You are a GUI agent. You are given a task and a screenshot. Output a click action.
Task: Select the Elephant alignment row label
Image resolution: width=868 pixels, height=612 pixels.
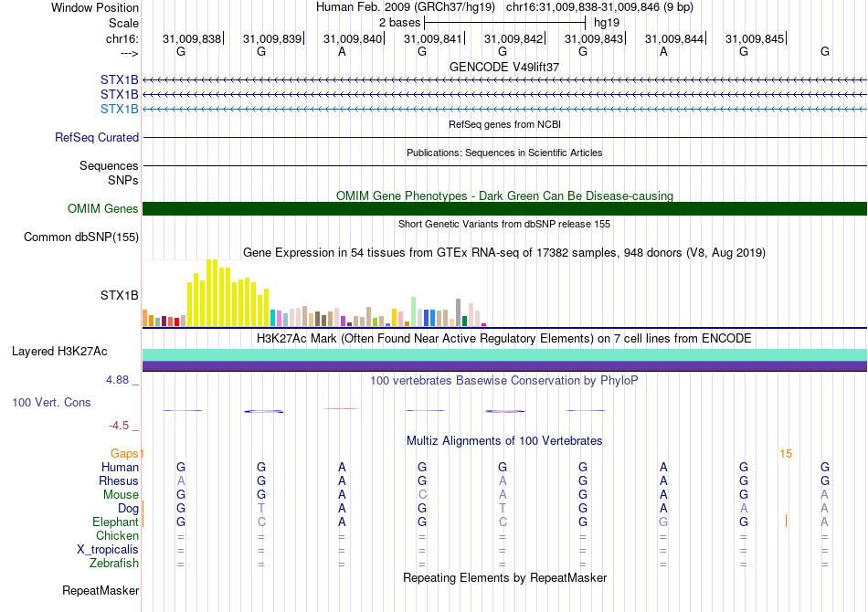click(x=115, y=522)
